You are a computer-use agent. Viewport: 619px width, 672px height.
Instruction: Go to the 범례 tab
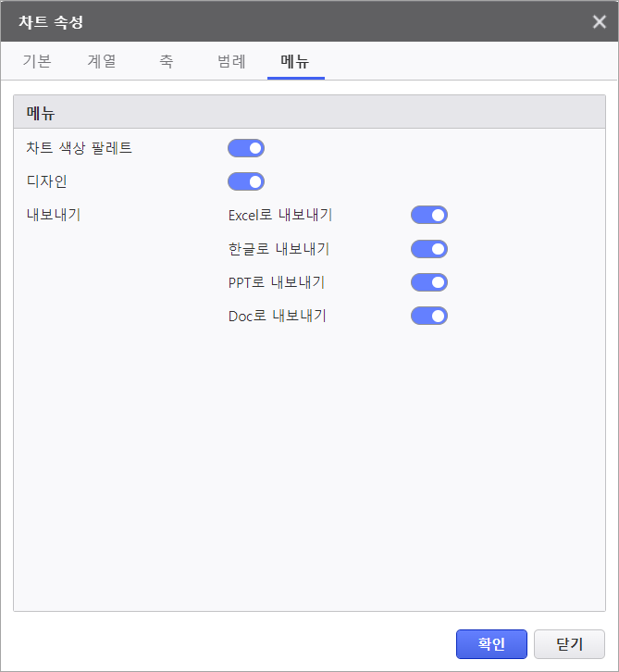pos(231,62)
